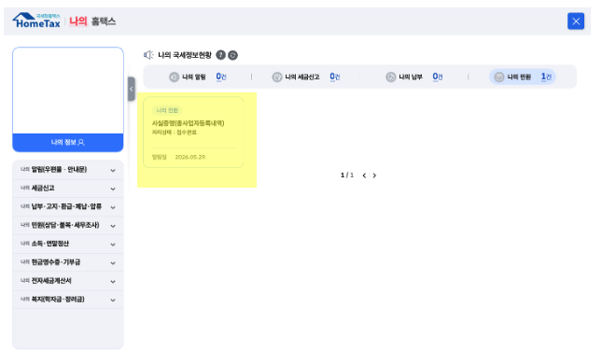Click the refresh icon beside help

[233, 55]
